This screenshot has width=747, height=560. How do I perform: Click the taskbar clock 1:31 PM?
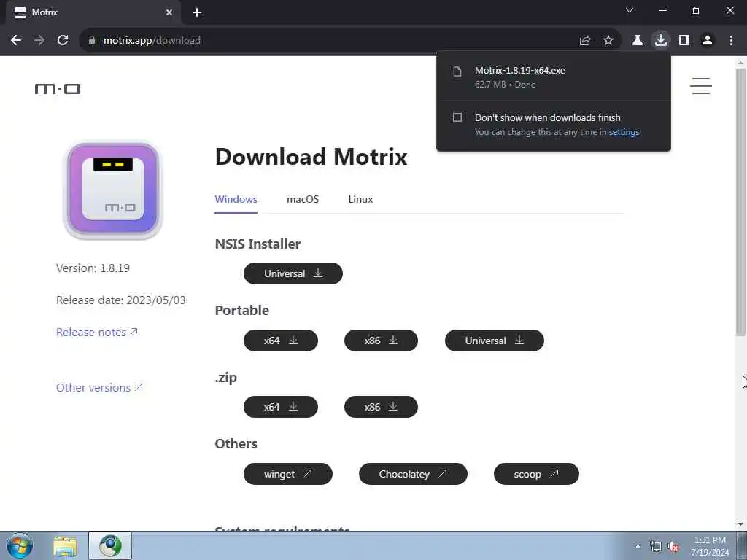710,546
